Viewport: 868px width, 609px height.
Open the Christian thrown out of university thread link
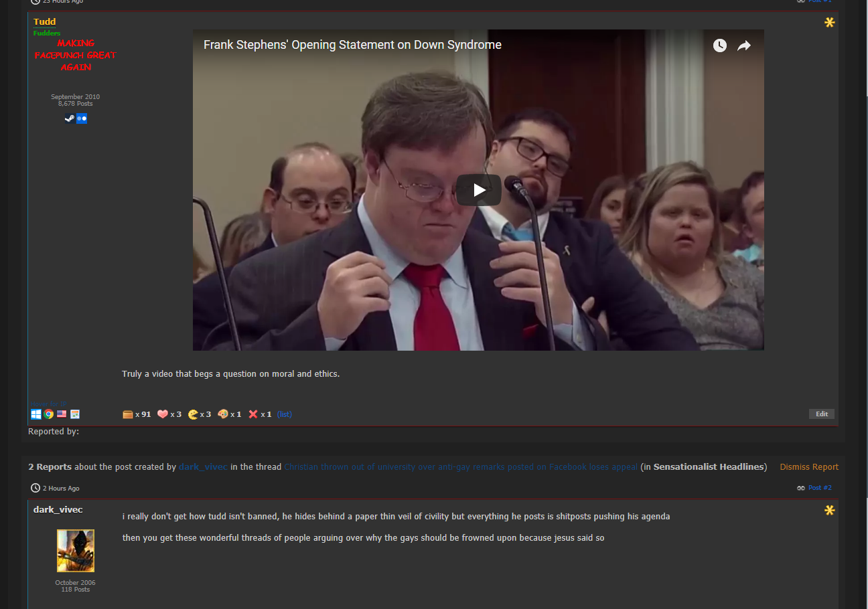[x=461, y=467]
